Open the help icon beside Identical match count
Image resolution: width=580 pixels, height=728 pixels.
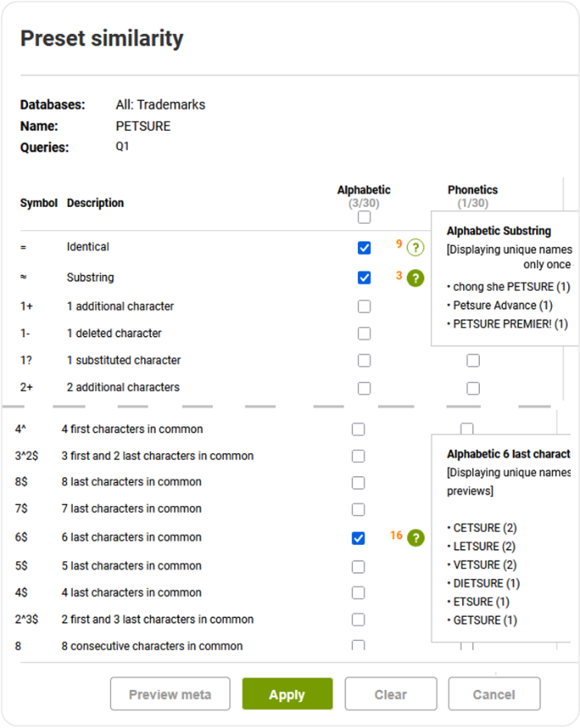pos(414,247)
